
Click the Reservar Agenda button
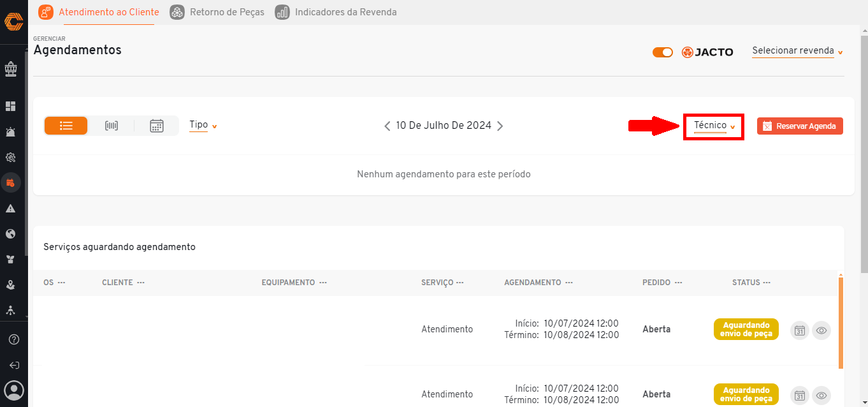point(800,126)
